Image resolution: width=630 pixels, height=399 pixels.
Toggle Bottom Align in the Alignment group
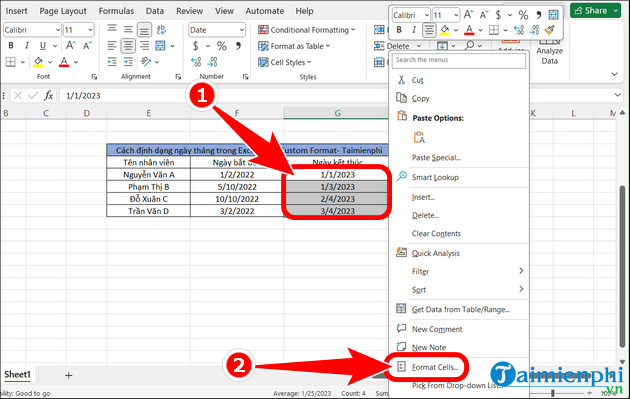144,29
